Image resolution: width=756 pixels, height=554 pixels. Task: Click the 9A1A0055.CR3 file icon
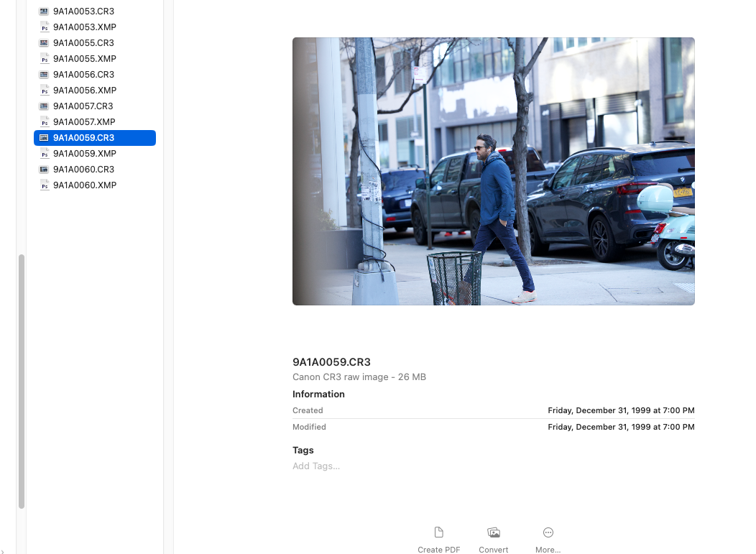[44, 43]
